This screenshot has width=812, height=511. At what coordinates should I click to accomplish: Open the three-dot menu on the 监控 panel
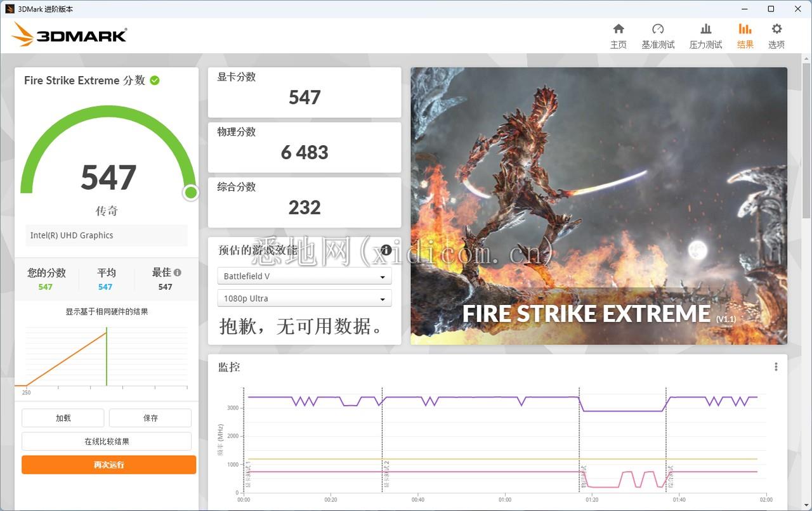[x=775, y=366]
